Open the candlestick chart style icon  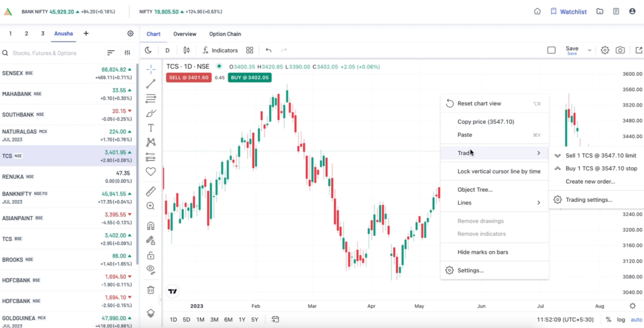tap(187, 50)
